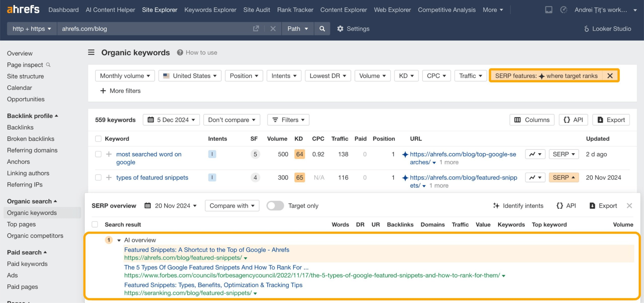Image resolution: width=644 pixels, height=303 pixels.
Task: Open ahrefs.com/blog via the external link icon
Action: (x=256, y=29)
